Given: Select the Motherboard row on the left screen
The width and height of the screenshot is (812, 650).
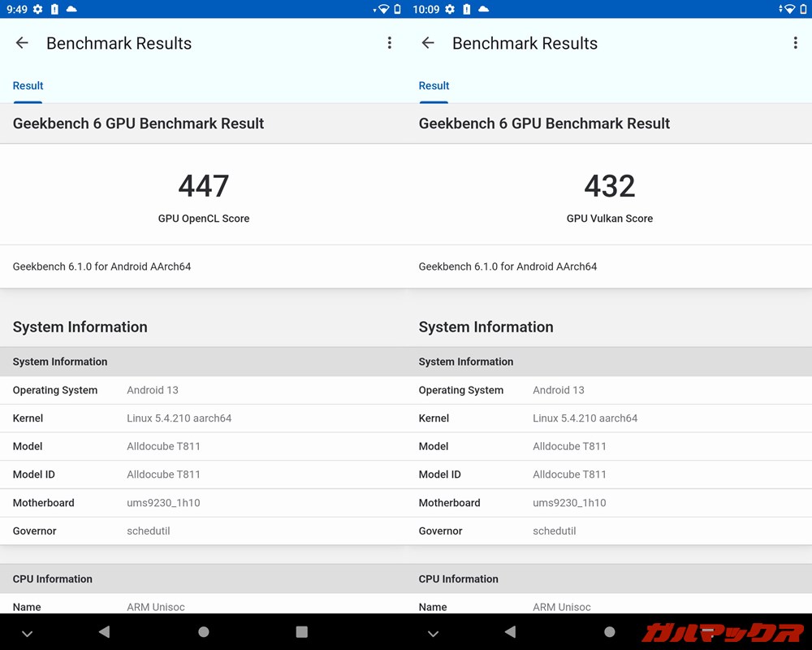Looking at the screenshot, I should 203,503.
